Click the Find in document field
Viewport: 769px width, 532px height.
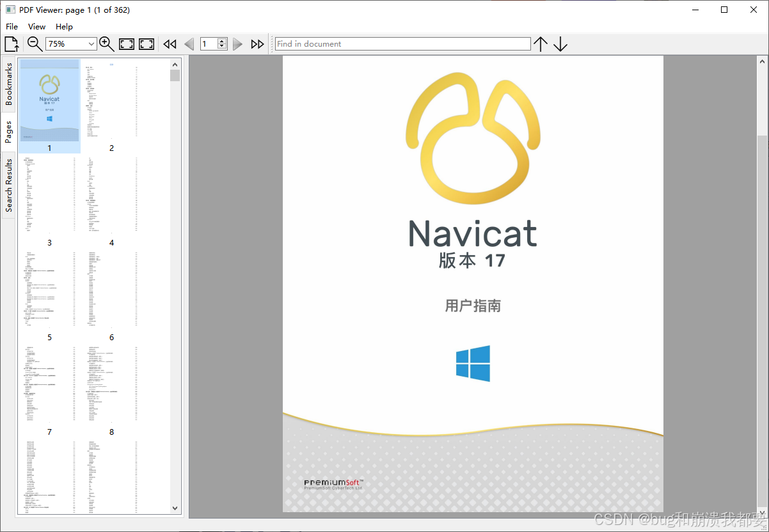click(x=403, y=44)
